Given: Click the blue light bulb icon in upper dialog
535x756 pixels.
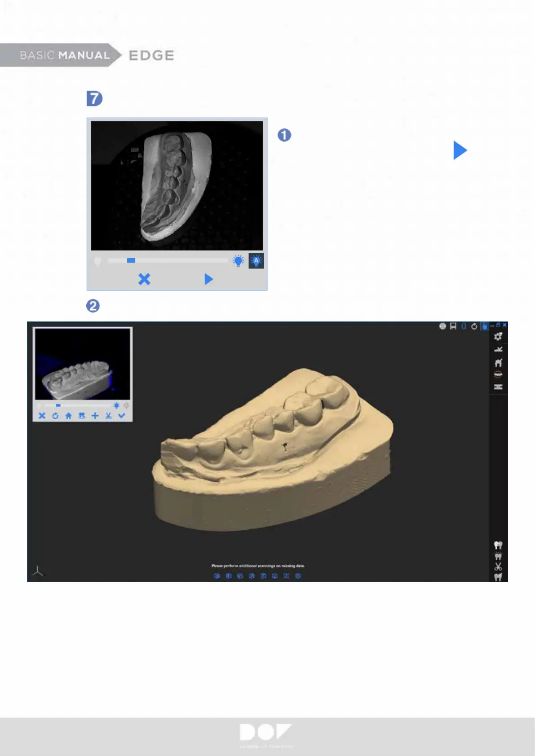Looking at the screenshot, I should [x=239, y=261].
